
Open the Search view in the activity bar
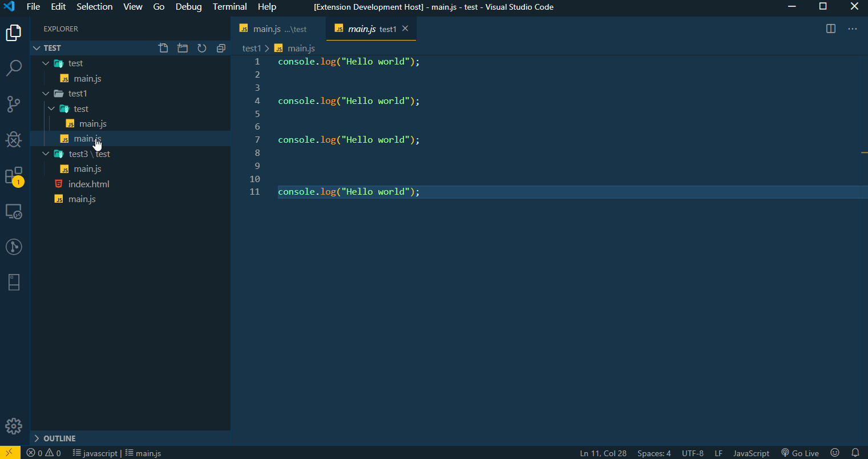coord(14,69)
